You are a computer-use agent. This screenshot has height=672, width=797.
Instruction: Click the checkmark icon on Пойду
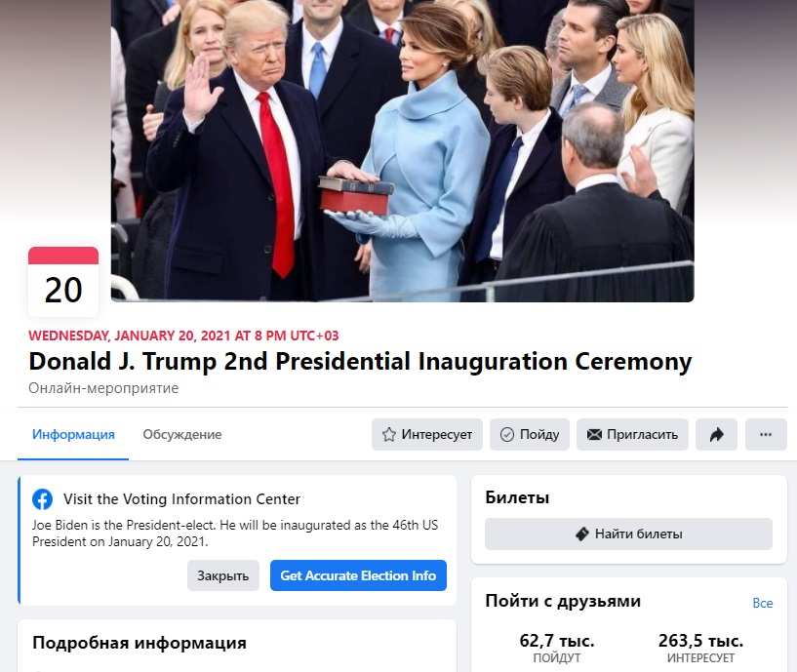[x=506, y=435]
